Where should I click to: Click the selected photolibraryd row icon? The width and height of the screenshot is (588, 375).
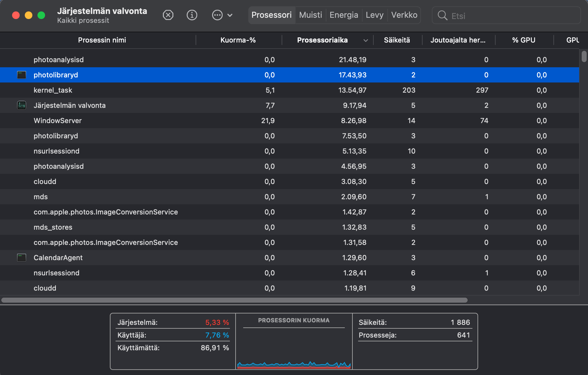(22, 75)
